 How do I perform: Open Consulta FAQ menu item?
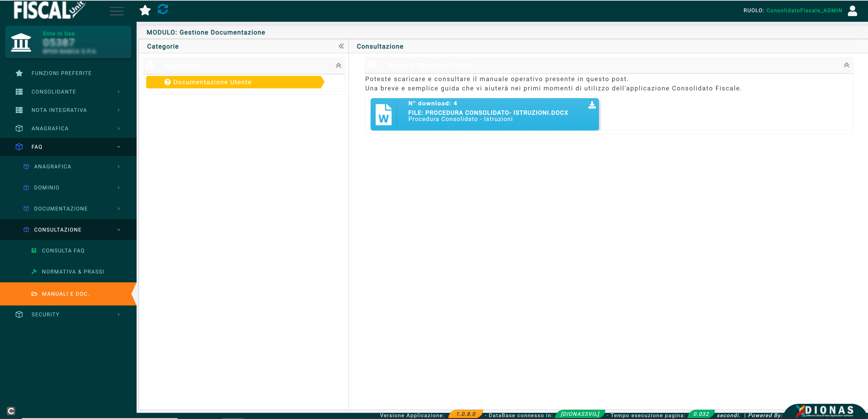click(x=68, y=250)
